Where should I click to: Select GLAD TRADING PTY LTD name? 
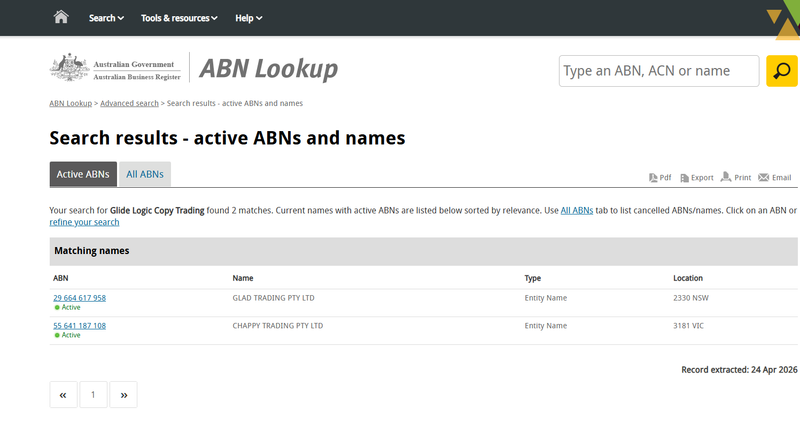273,298
